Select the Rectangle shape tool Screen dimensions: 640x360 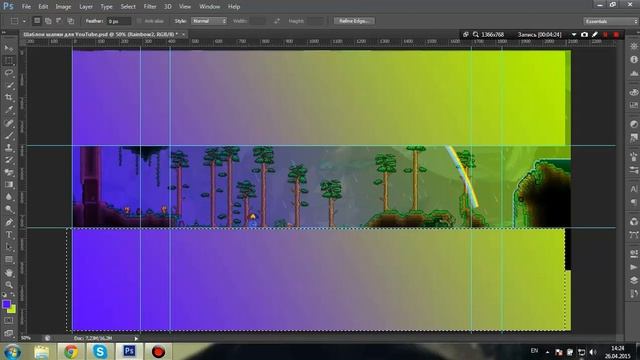(x=9, y=260)
